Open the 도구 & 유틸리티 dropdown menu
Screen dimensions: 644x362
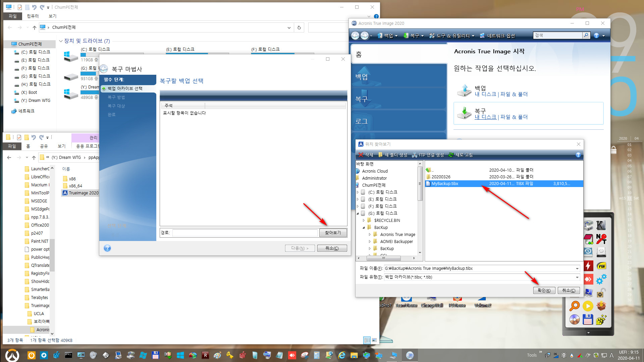tap(452, 36)
